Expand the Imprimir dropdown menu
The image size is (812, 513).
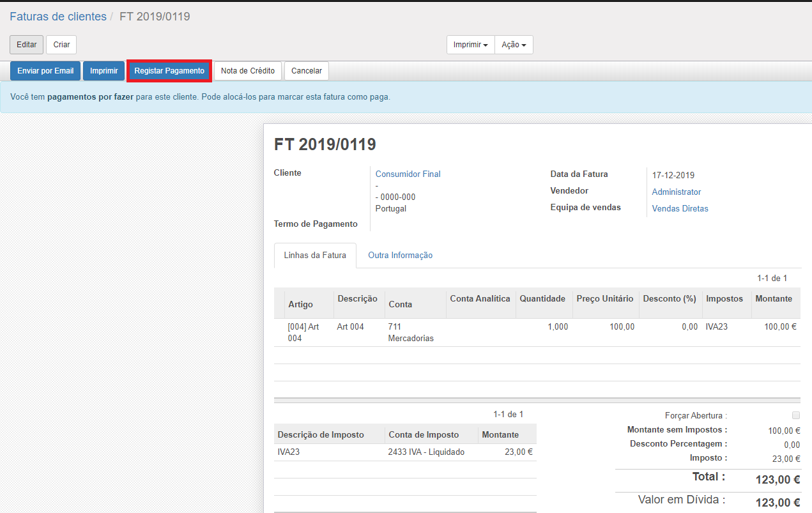pos(470,45)
